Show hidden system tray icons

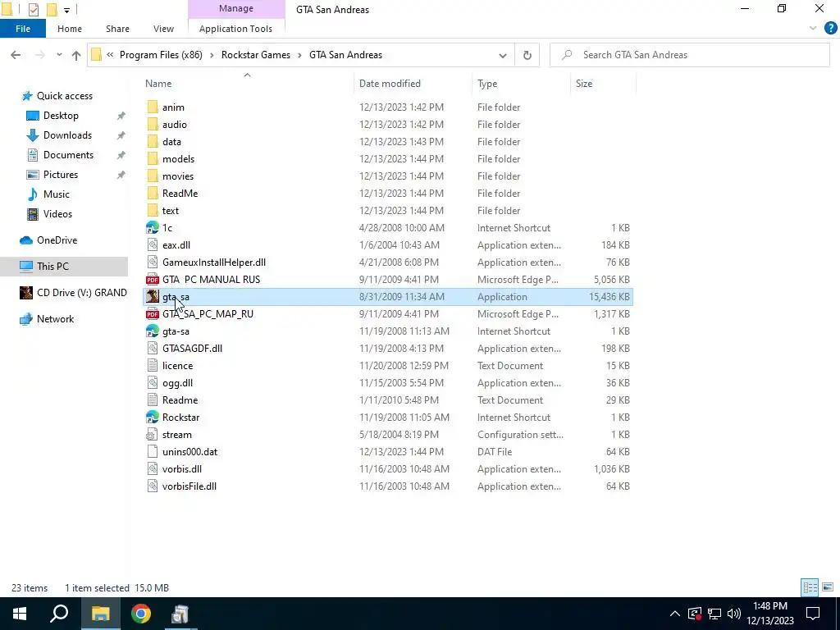click(674, 614)
